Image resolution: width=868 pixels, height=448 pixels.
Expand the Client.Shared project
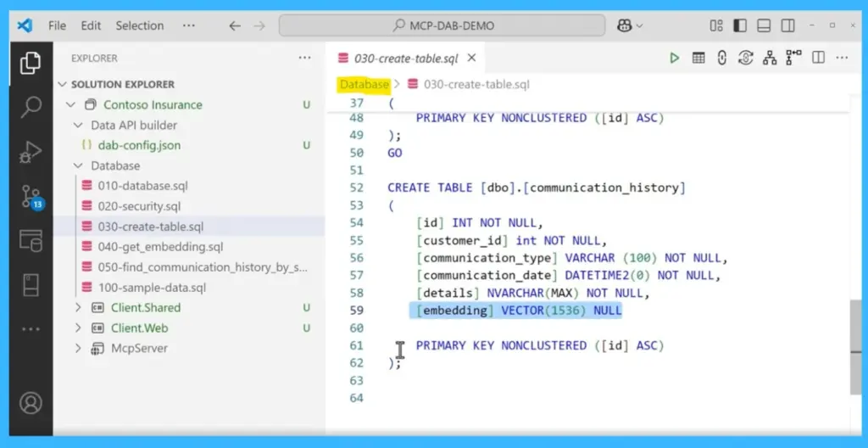coord(78,308)
